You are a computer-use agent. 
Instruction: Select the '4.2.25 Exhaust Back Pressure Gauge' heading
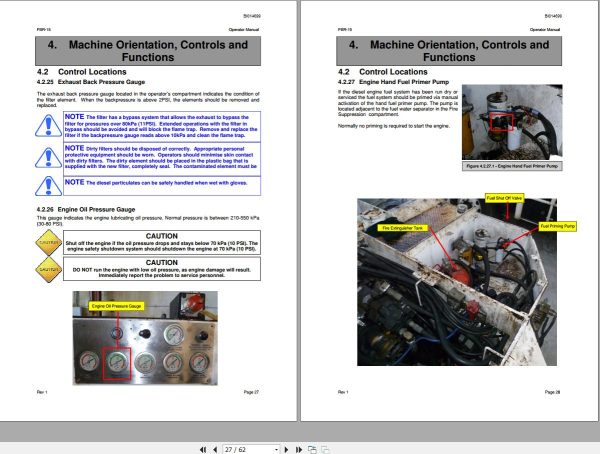coord(91,82)
